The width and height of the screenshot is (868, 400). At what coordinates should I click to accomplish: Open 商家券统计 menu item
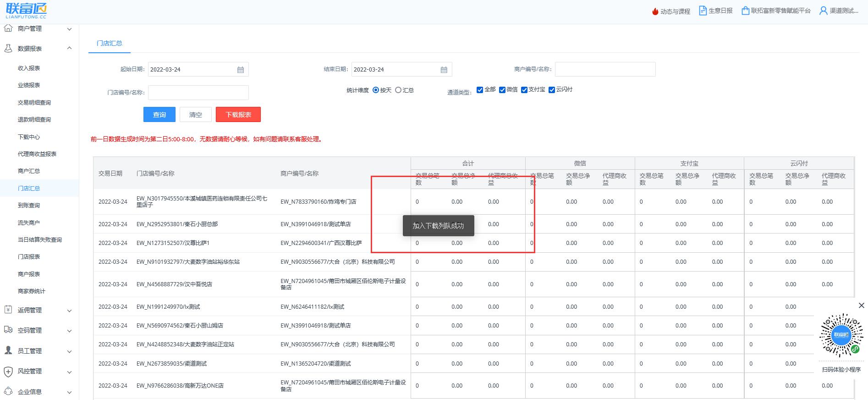click(32, 291)
